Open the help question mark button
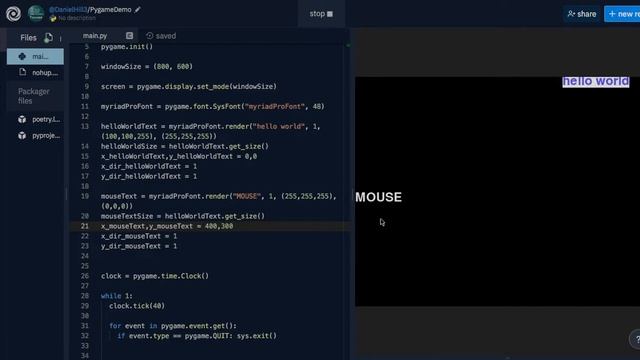Viewport: 640px width, 360px height. (636, 339)
